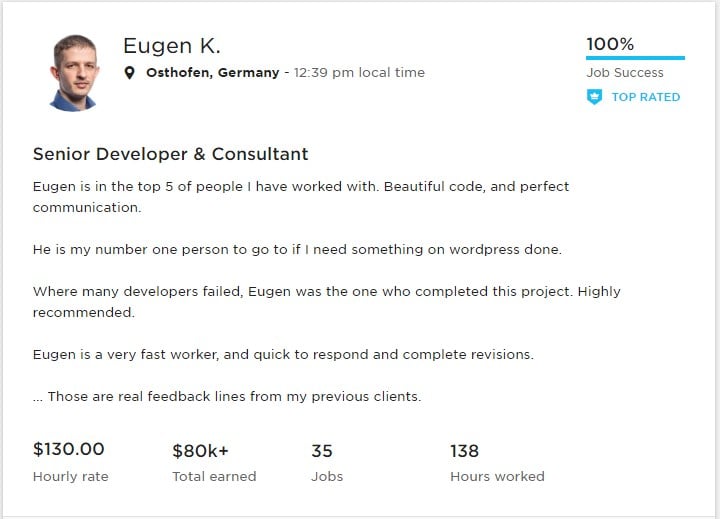Screen dimensions: 720x519
Task: Click the 'Where many developers failed' paragraph
Action: (x=326, y=302)
